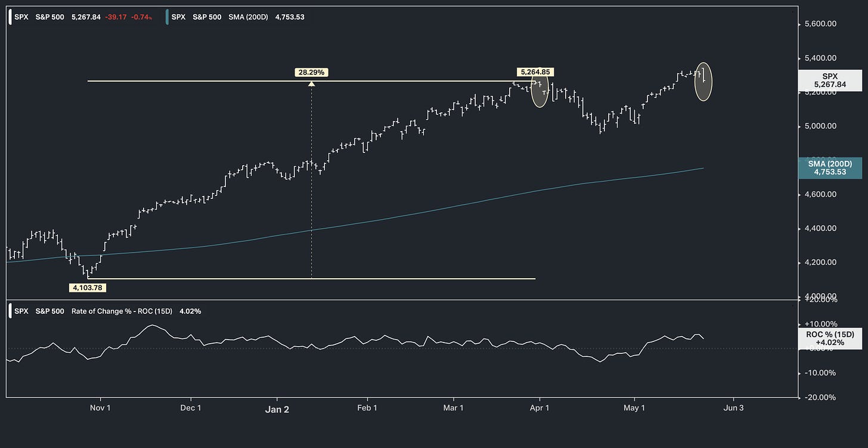Viewport: 868px width, 448px height.
Task: Select the 28.29% gain label
Action: (311, 73)
